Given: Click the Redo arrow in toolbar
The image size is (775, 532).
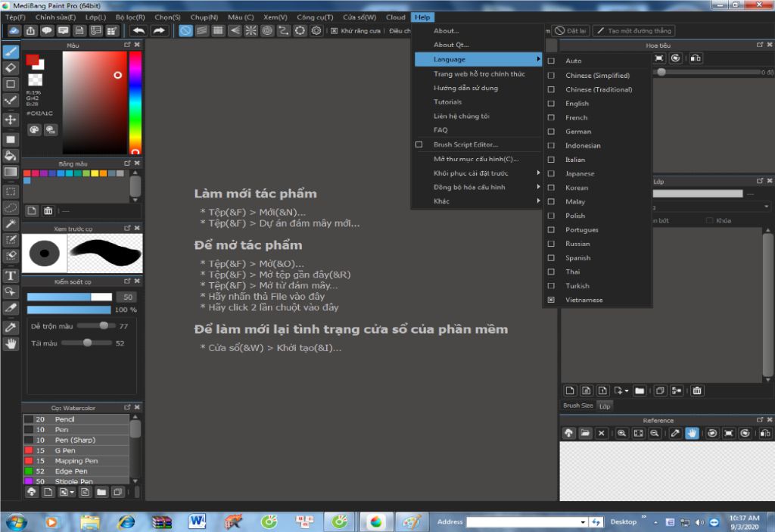Looking at the screenshot, I should coord(159,31).
